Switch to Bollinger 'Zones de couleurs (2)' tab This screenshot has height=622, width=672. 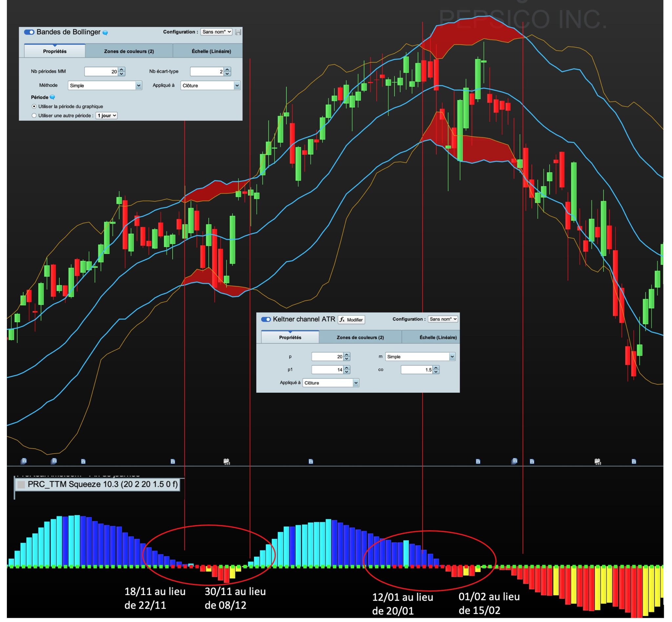pos(129,51)
